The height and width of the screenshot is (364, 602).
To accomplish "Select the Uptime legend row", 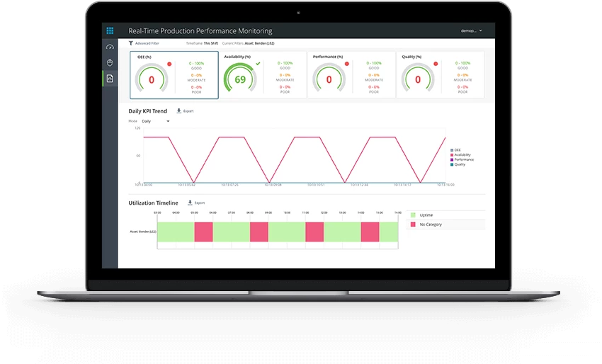I will [x=445, y=215].
